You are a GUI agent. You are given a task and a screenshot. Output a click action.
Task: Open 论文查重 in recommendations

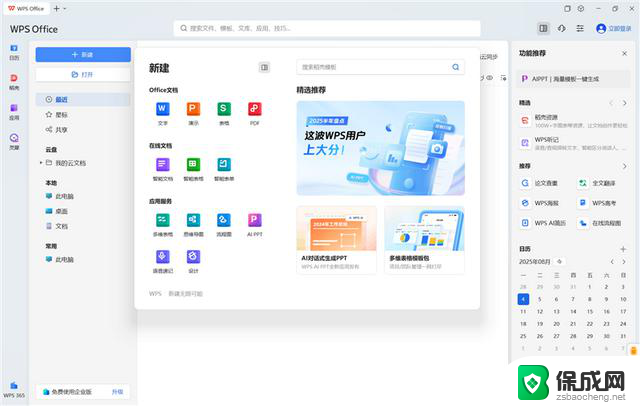click(x=540, y=183)
